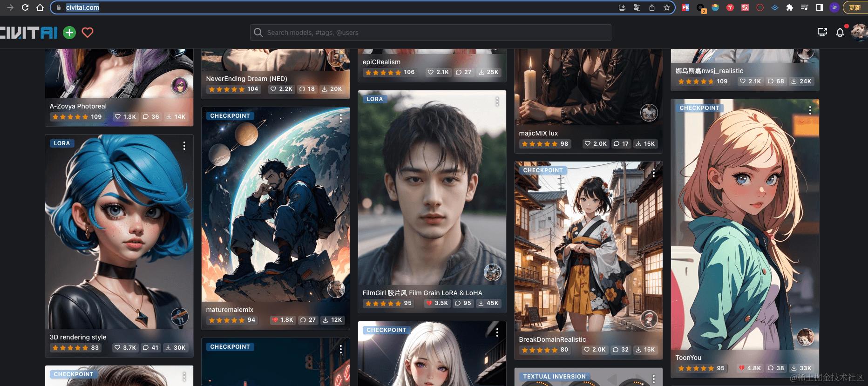Open the ToonYou model title
Screen dimensions: 868x386
[688, 358]
